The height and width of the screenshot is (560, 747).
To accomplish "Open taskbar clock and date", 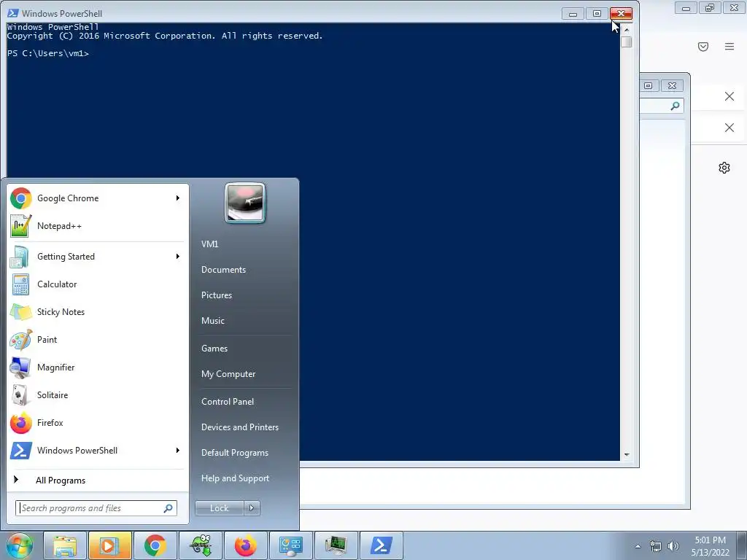I will coord(710,546).
